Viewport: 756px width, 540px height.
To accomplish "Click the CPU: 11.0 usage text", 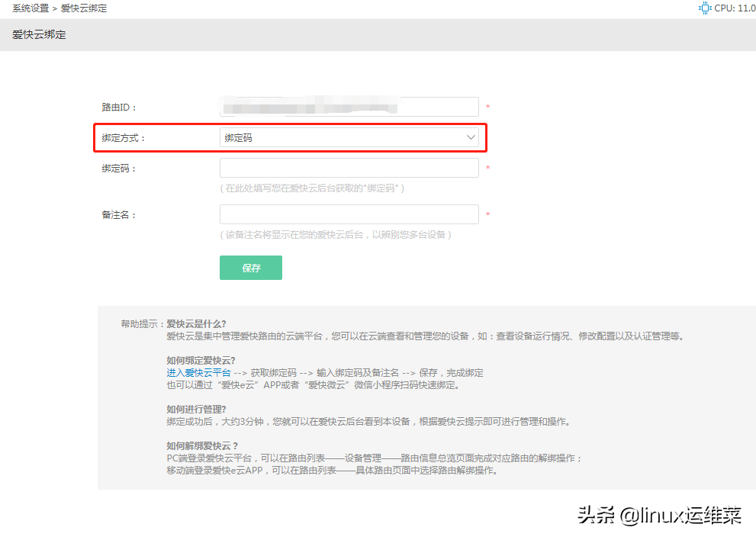I will tap(735, 8).
